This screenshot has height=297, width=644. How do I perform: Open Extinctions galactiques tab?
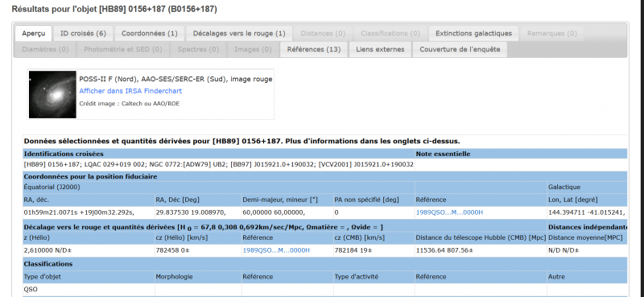pos(473,33)
